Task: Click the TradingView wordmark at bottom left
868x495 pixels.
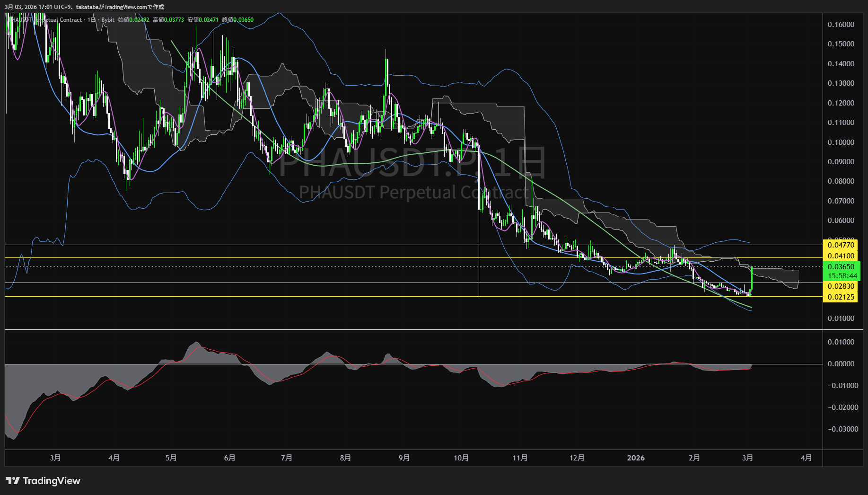Action: [52, 481]
